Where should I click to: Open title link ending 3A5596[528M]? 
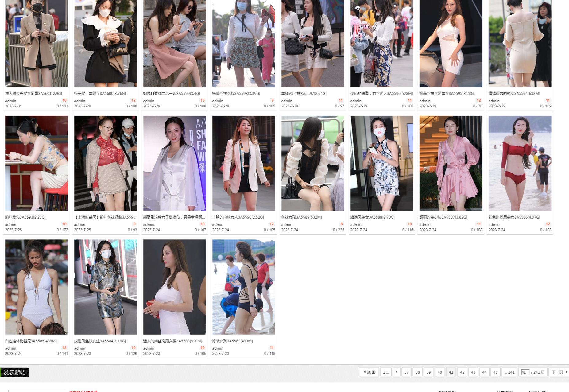pos(381,93)
